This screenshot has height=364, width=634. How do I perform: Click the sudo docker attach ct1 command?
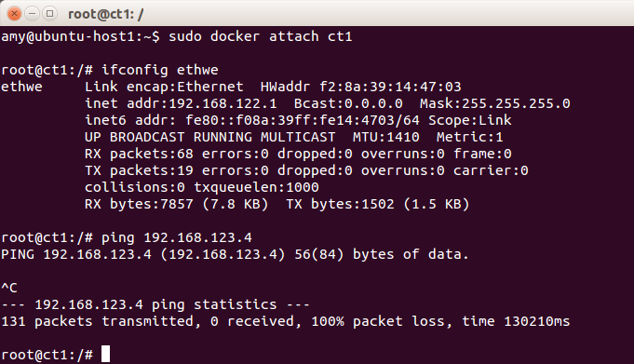coord(261,36)
